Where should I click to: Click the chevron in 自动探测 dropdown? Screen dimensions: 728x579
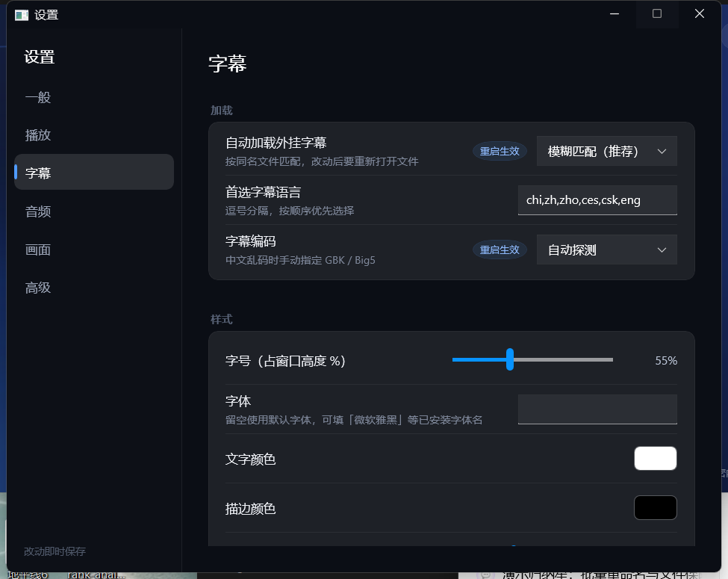(662, 250)
